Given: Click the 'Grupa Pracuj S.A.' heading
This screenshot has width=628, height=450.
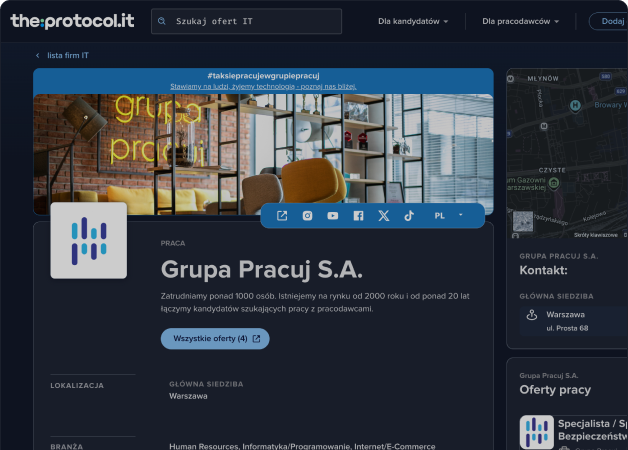Looking at the screenshot, I should (x=262, y=269).
